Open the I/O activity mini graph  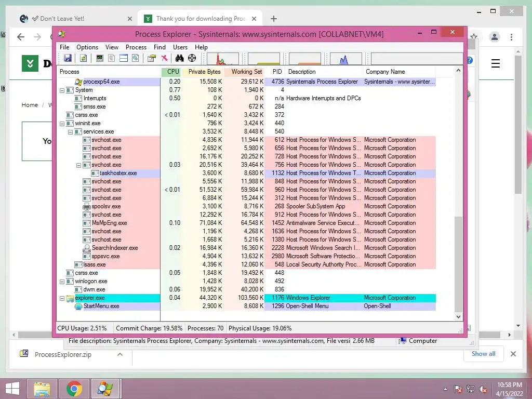tap(345, 59)
